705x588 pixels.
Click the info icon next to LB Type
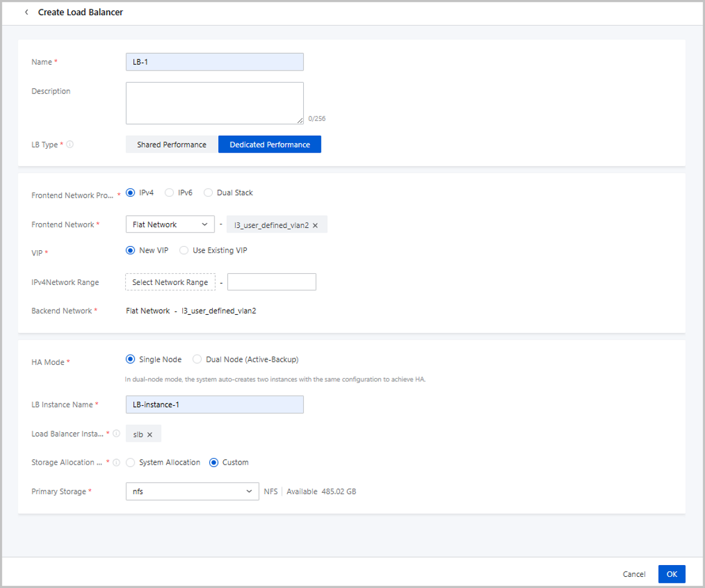70,145
